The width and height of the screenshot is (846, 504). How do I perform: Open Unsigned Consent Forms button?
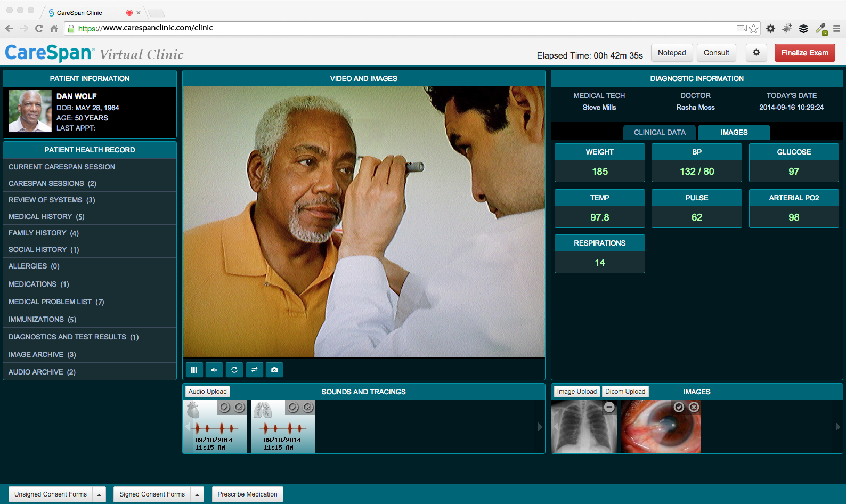coord(51,494)
